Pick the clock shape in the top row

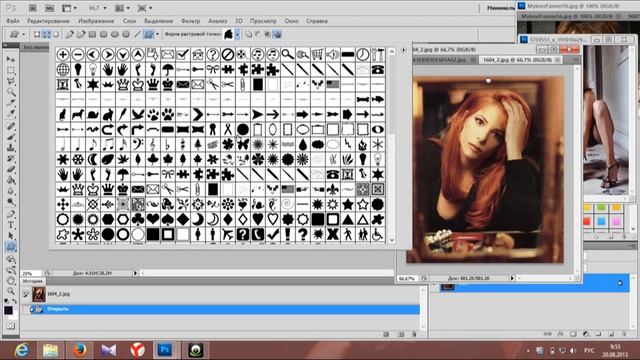(x=363, y=54)
